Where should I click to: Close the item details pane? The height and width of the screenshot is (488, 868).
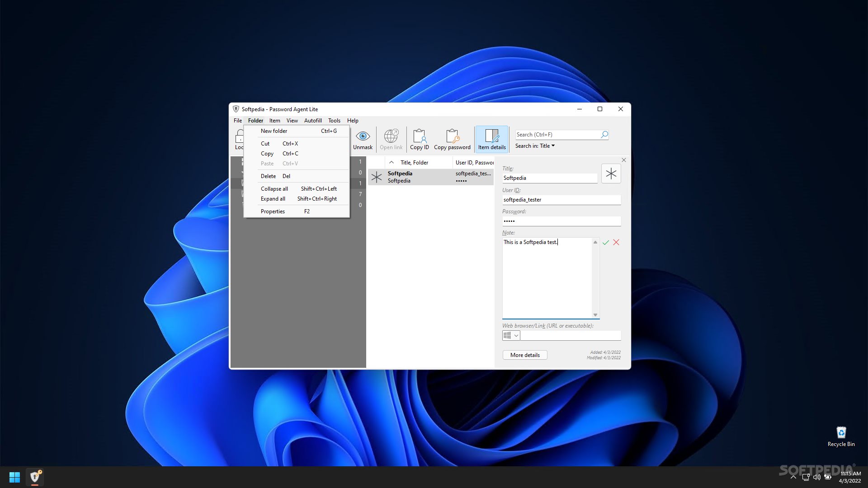(x=624, y=160)
